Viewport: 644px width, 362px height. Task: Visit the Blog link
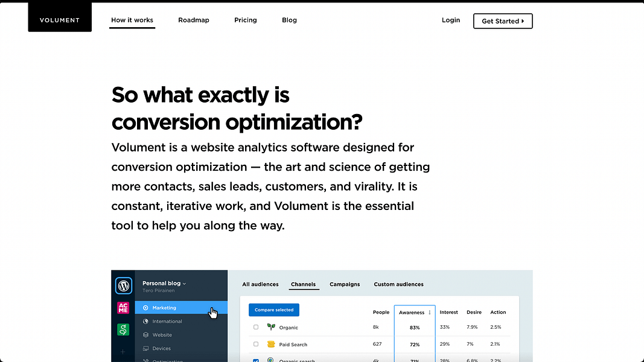pyautogui.click(x=289, y=20)
